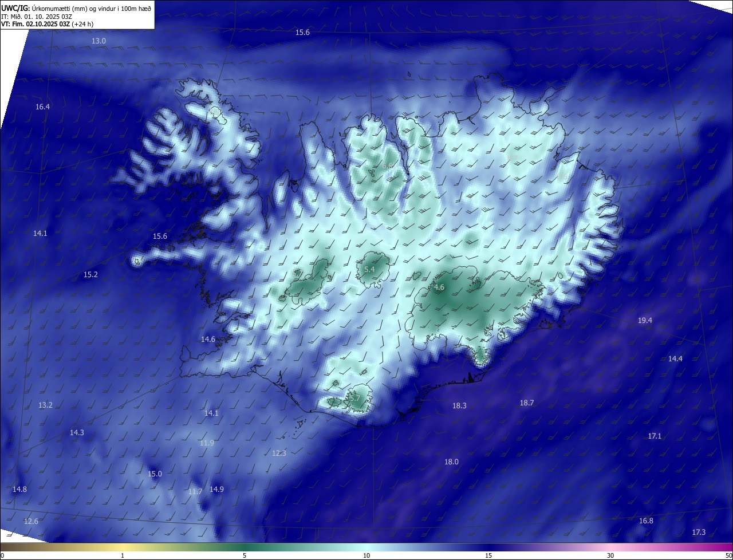Image resolution: width=733 pixels, height=560 pixels.
Task: Click the 15.2 value label
Action: point(90,275)
